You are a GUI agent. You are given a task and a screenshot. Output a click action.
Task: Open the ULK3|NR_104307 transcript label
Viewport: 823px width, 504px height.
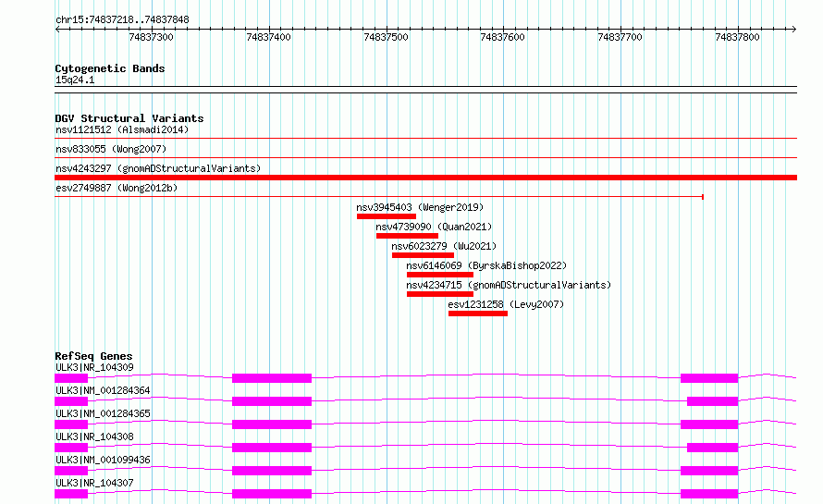click(x=94, y=483)
